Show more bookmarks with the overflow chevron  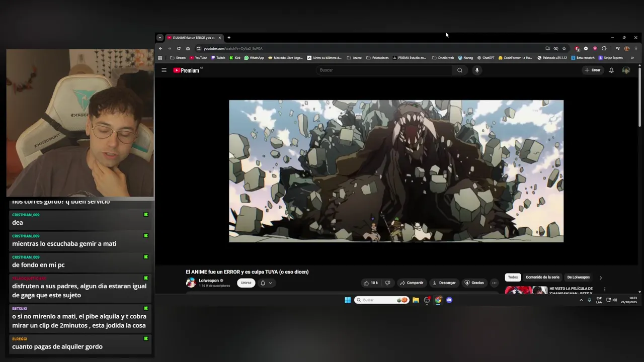(632, 58)
